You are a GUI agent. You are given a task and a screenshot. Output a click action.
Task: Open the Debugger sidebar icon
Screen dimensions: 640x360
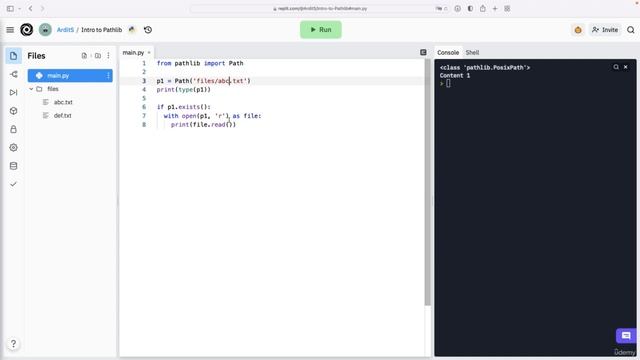point(13,93)
